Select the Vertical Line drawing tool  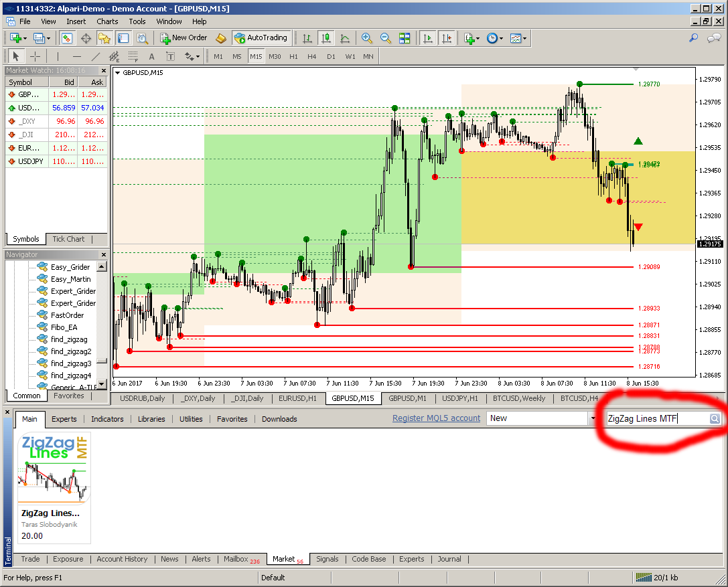point(58,57)
